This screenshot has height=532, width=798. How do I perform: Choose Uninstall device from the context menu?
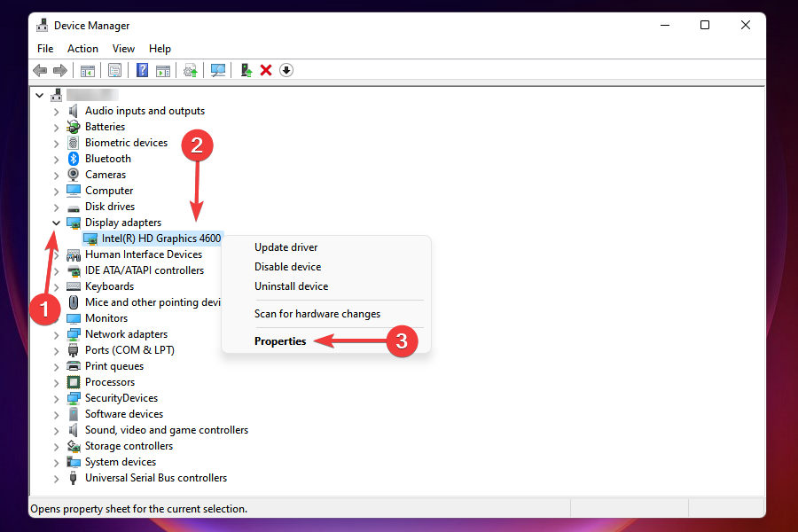point(326,286)
